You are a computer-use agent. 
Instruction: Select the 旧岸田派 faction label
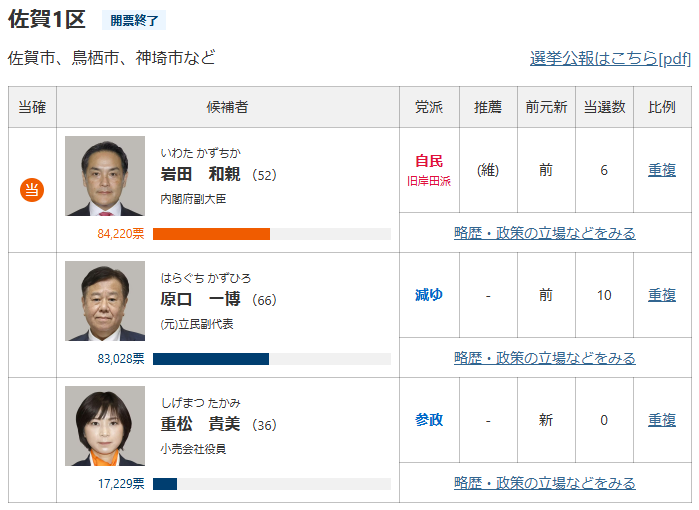pyautogui.click(x=429, y=181)
